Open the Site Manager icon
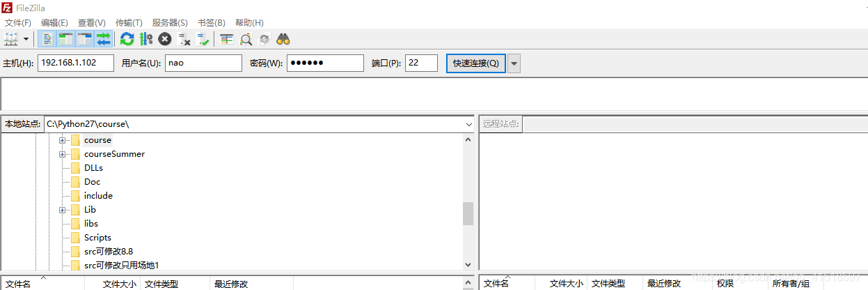868x290 pixels. 12,39
